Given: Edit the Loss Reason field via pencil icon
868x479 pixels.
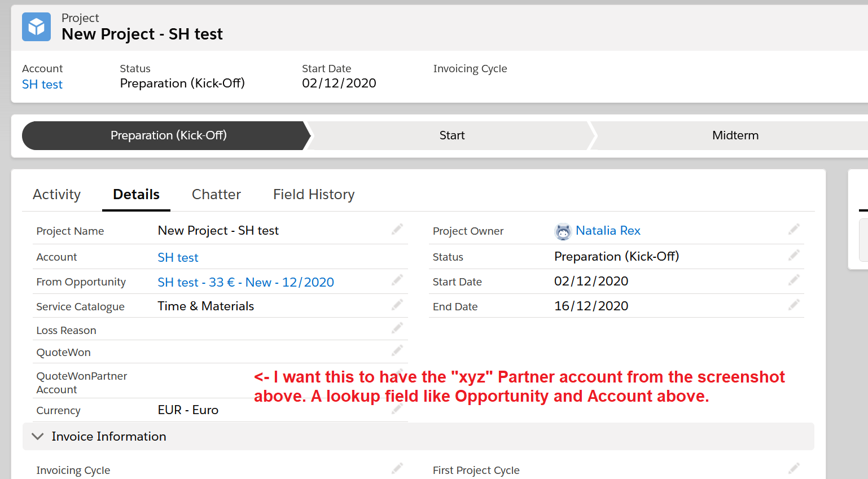Looking at the screenshot, I should click(x=397, y=328).
